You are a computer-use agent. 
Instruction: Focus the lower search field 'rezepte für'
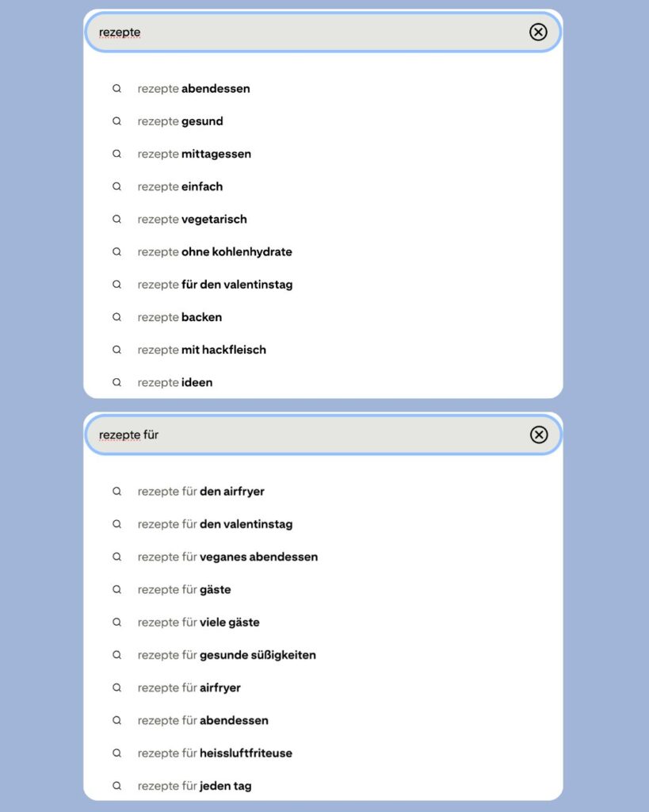[317, 435]
